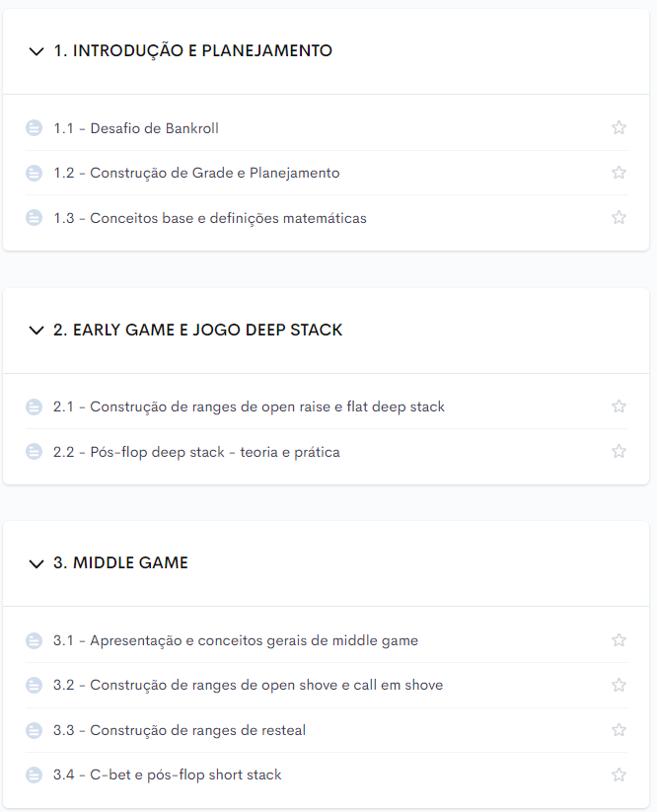Star lesson 3.3 ranges de resteal

coord(619,730)
